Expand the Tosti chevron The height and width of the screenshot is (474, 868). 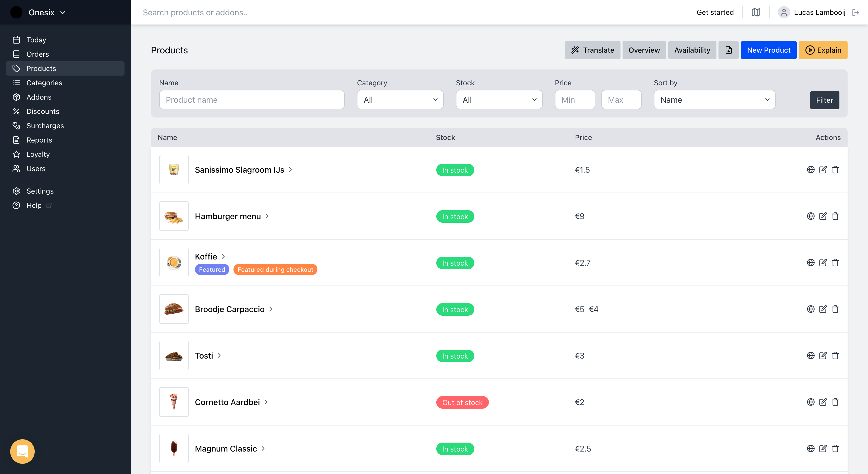click(x=219, y=355)
